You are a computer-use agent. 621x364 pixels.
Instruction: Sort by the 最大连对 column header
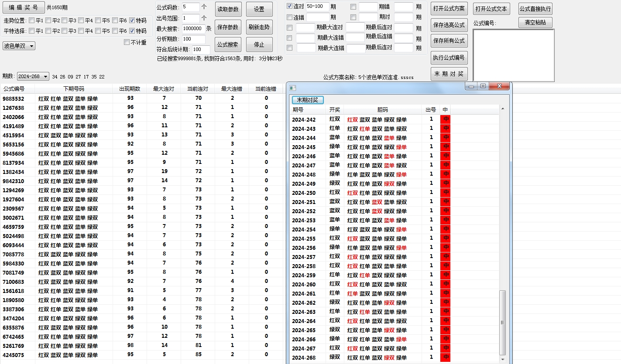coord(164,89)
